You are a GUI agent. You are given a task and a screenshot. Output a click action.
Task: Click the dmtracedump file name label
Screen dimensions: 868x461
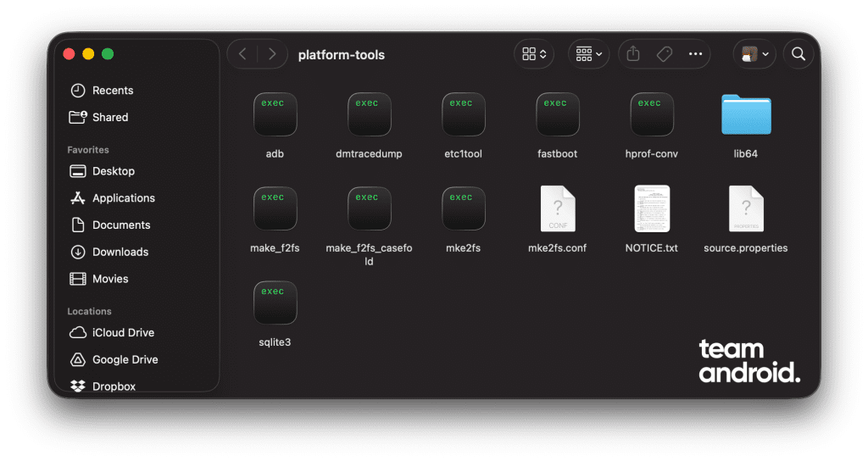[x=370, y=154]
